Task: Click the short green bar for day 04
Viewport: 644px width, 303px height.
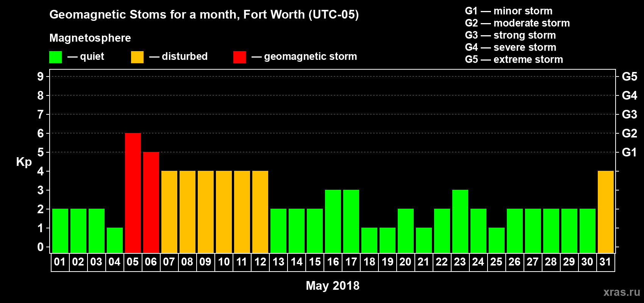Action: tap(115, 240)
